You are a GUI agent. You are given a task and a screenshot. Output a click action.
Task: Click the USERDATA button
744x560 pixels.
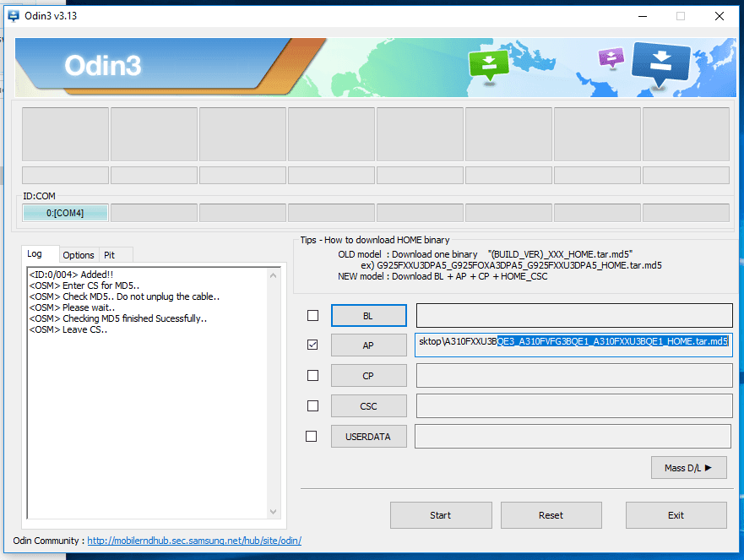tap(369, 436)
